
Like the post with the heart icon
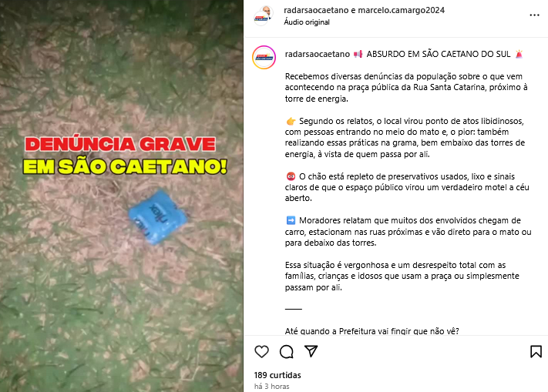point(261,351)
